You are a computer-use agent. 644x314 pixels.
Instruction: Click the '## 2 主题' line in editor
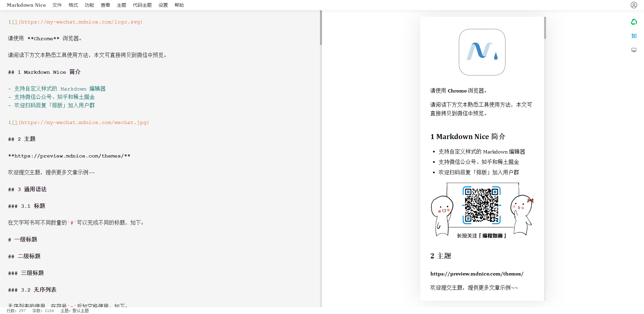click(x=22, y=139)
